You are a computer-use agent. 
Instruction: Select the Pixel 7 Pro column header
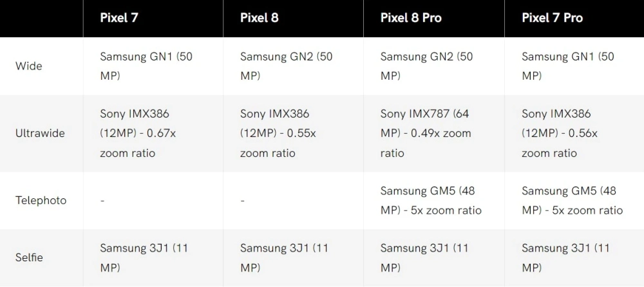552,18
